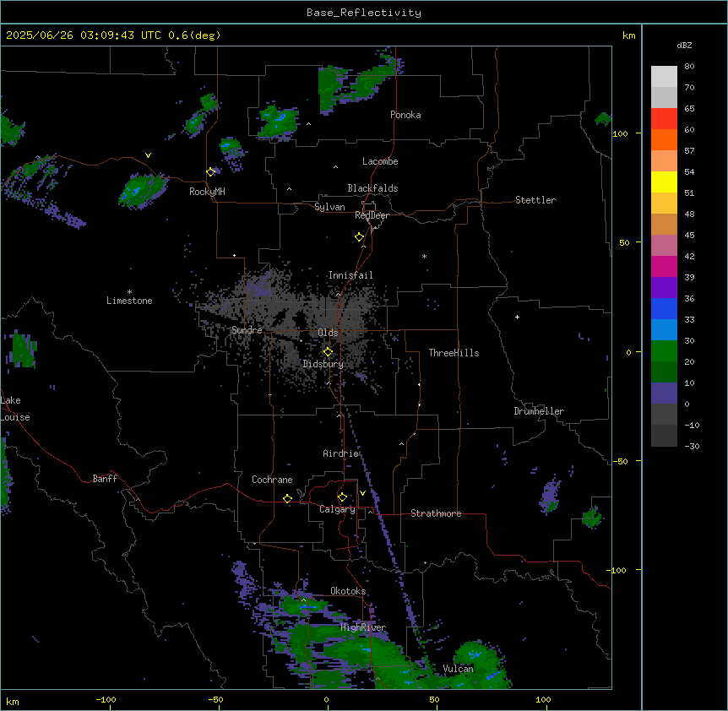This screenshot has width=728, height=711.
Task: Click the yellow diamond marker near RockyMH
Action: click(x=211, y=172)
